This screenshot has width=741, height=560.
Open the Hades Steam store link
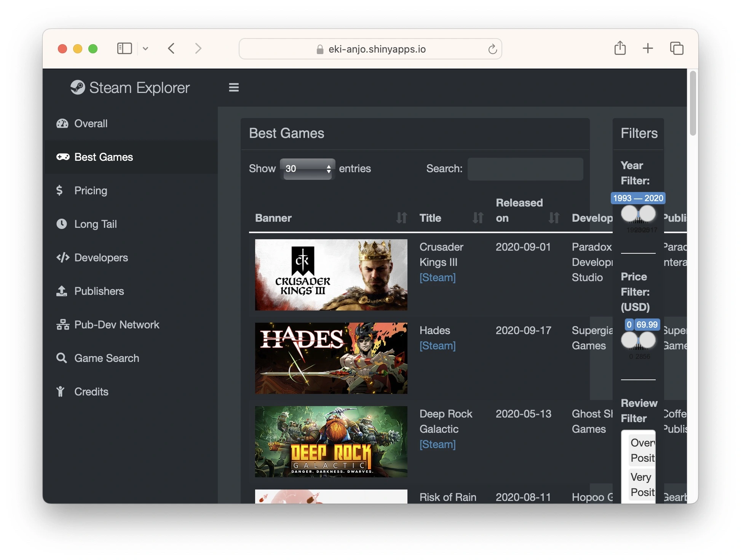click(437, 346)
